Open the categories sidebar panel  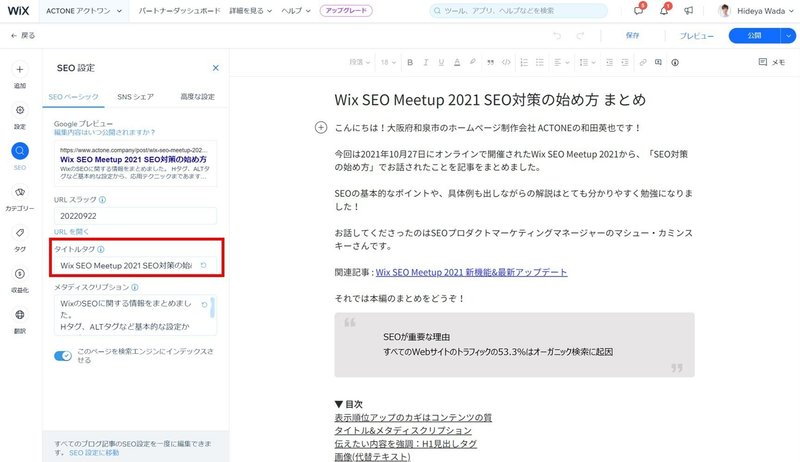tap(20, 192)
